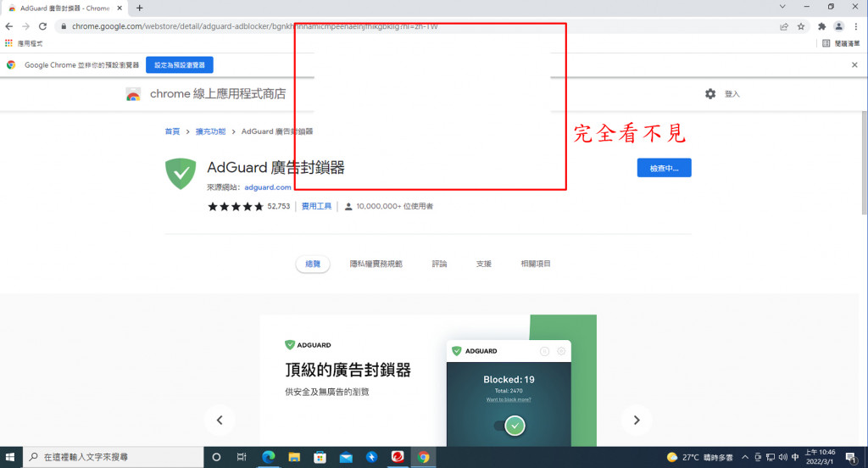Switch to the Reviews tab

pyautogui.click(x=440, y=265)
